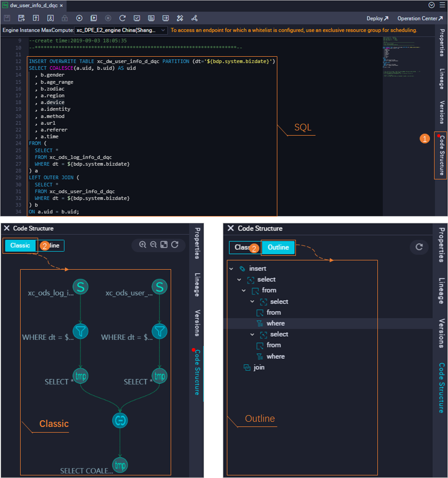Refresh the Outline code structure
The width and height of the screenshot is (448, 478).
(x=419, y=247)
